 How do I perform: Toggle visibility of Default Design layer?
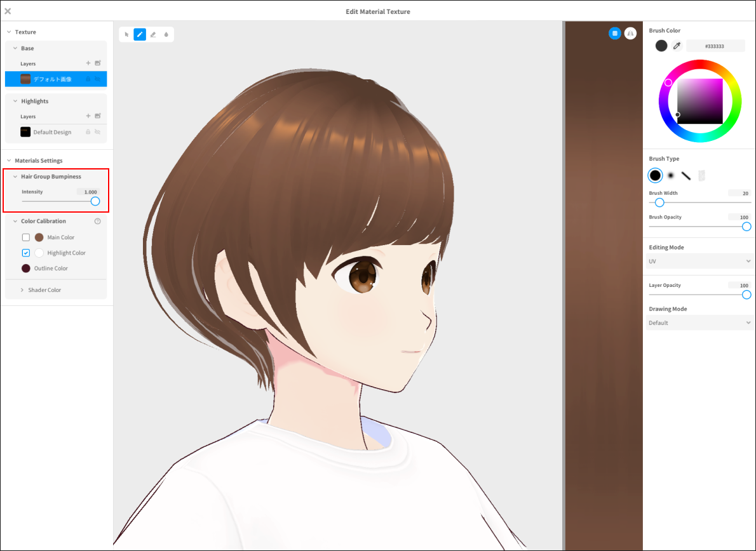point(98,132)
